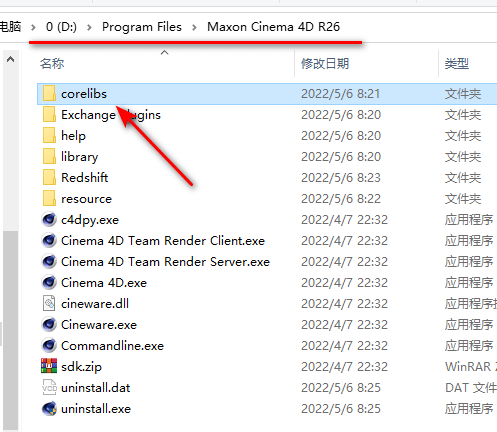
Task: Click the uninstall.dat file icon
Action: [x=49, y=388]
